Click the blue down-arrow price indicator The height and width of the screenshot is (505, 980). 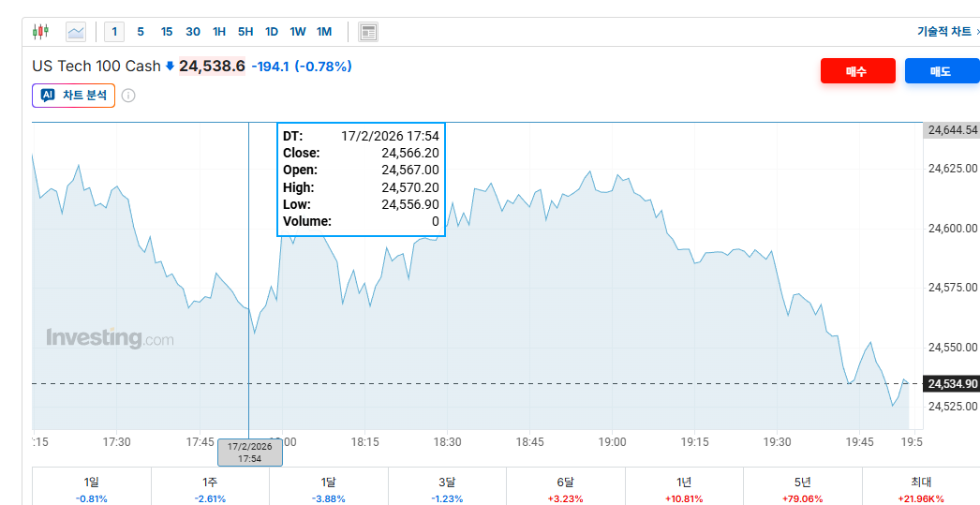[x=170, y=67]
